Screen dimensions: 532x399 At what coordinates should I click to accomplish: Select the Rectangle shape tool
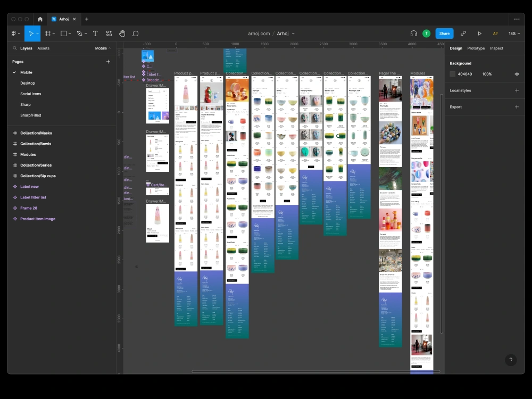pyautogui.click(x=63, y=34)
